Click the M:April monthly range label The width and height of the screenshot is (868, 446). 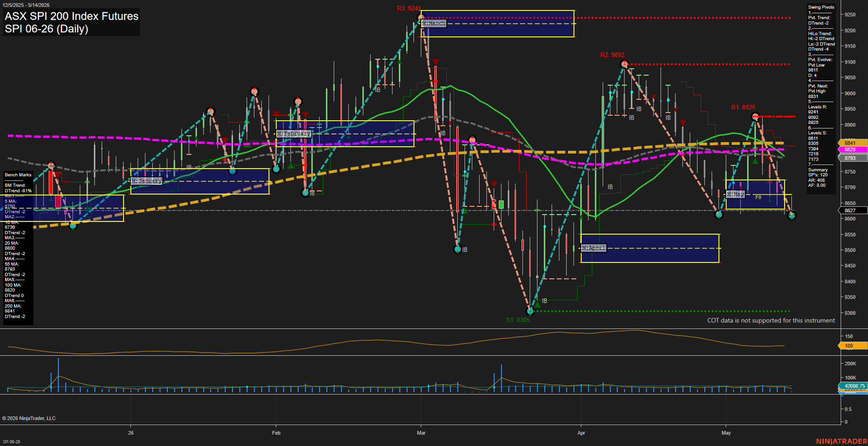click(594, 248)
